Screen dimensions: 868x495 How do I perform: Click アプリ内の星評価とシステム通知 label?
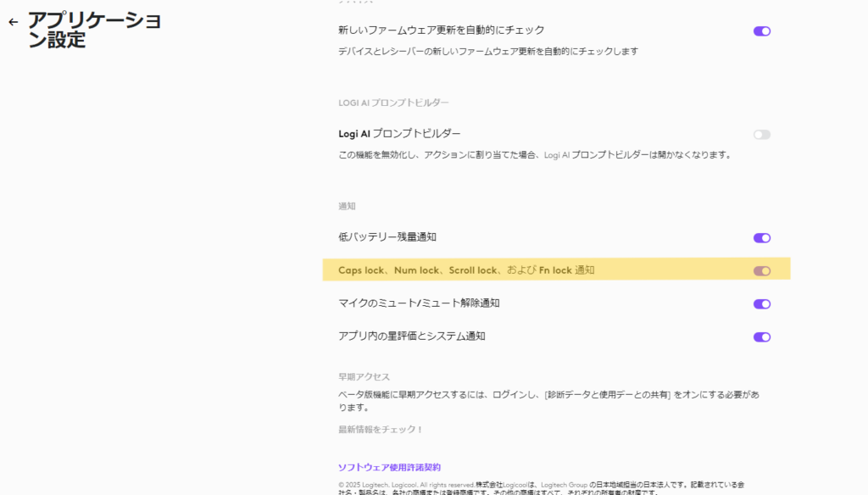411,336
